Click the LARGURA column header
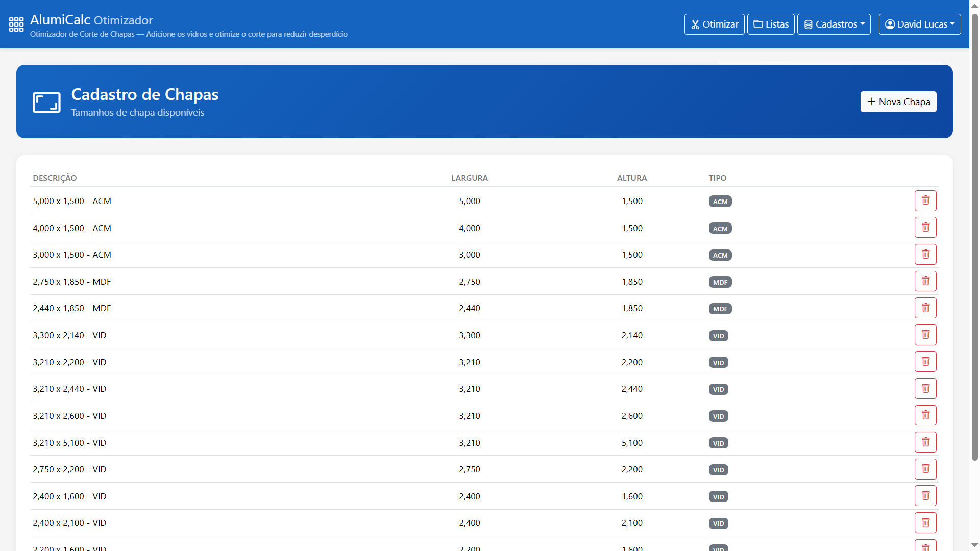The image size is (980, 551). (470, 178)
